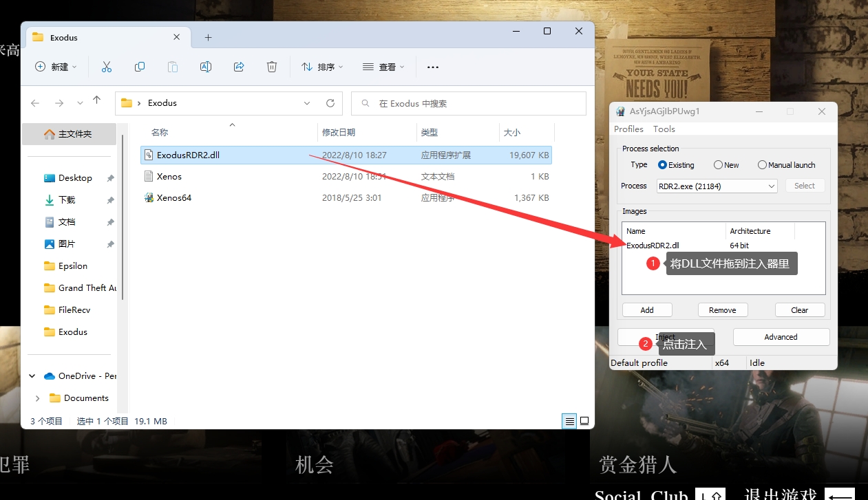Click the Rename icon in toolbar
The width and height of the screenshot is (868, 500).
(205, 67)
